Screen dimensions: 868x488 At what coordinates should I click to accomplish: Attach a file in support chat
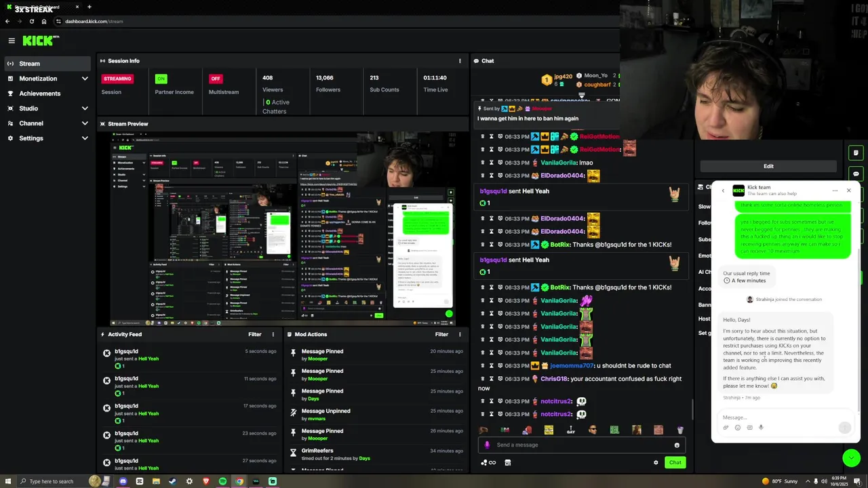tap(726, 428)
